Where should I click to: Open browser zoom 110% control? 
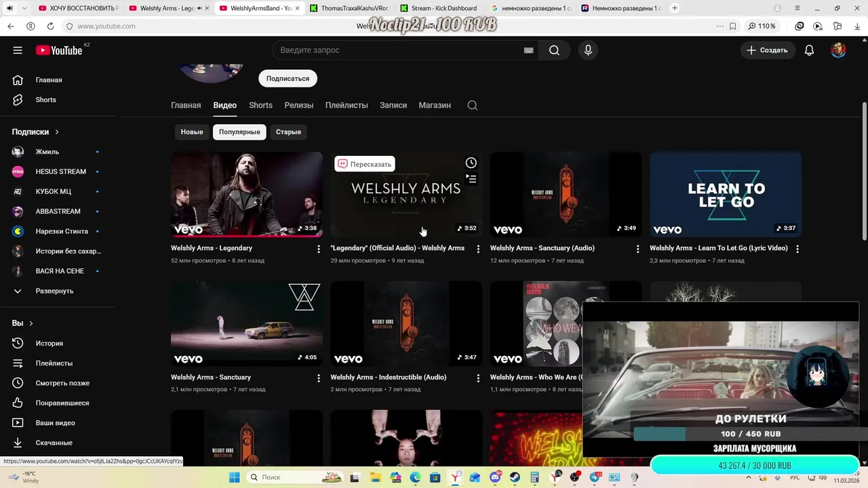[762, 26]
